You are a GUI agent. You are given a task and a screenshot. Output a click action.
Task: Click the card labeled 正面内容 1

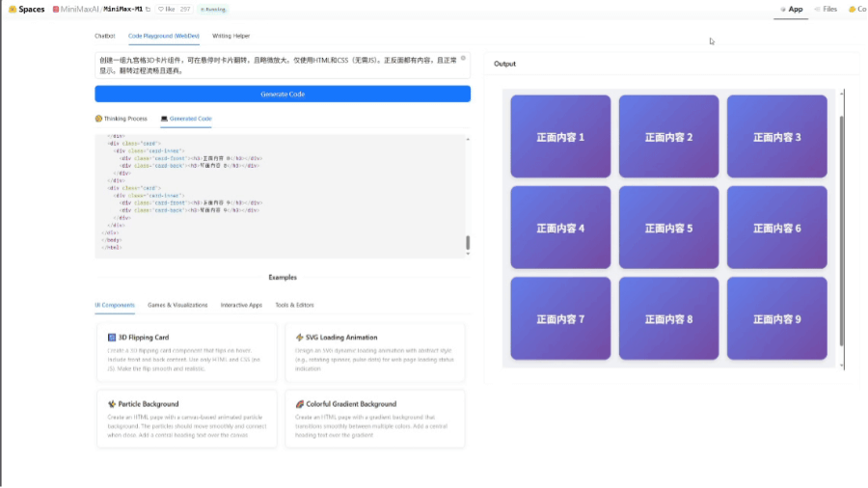pos(560,136)
